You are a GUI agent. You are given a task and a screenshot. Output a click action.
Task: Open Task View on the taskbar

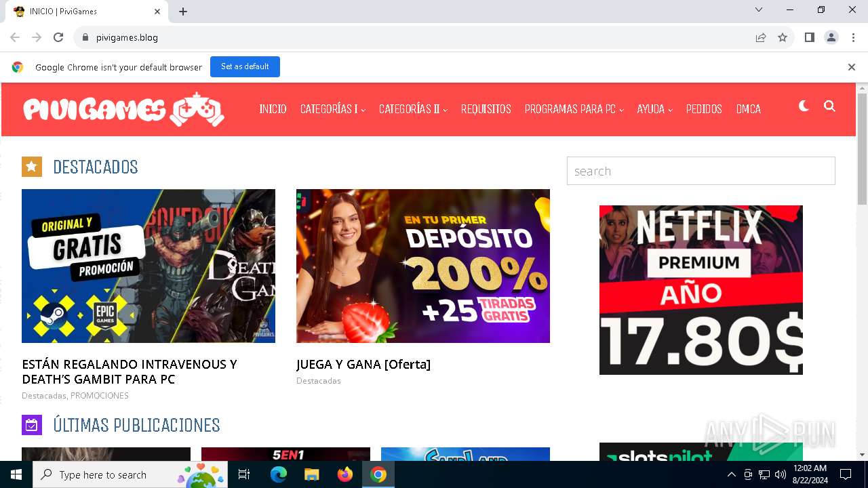[x=244, y=474]
